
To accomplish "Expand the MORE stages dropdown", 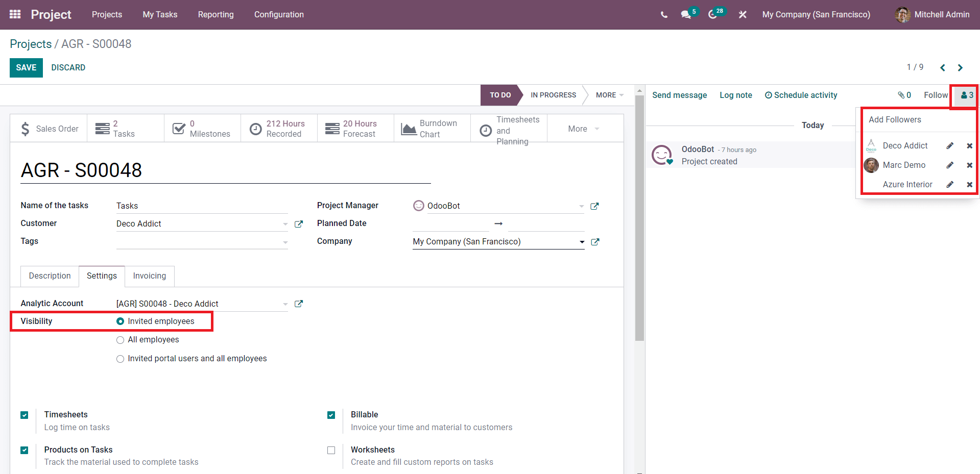I will (609, 95).
